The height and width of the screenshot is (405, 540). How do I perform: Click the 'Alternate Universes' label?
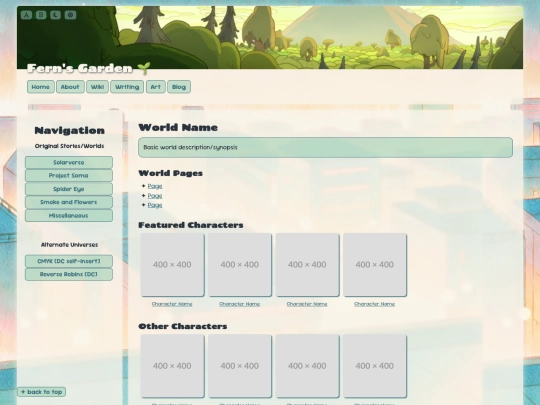tap(69, 245)
